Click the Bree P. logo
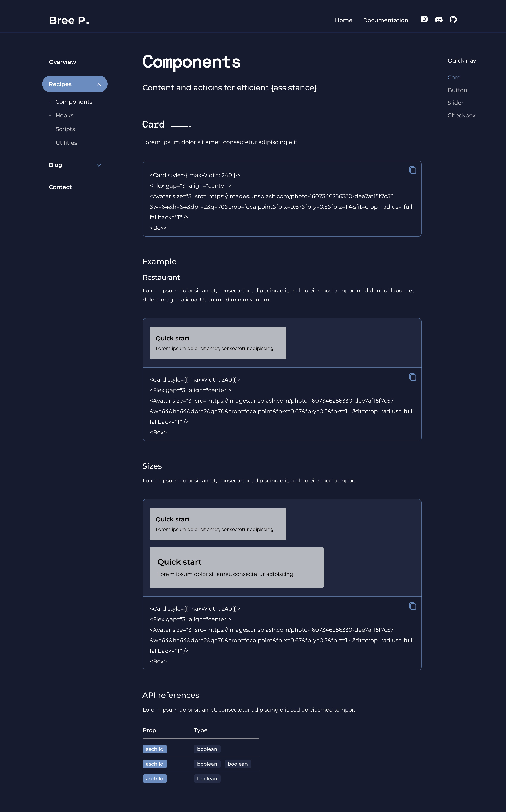The height and width of the screenshot is (812, 506). click(x=69, y=20)
